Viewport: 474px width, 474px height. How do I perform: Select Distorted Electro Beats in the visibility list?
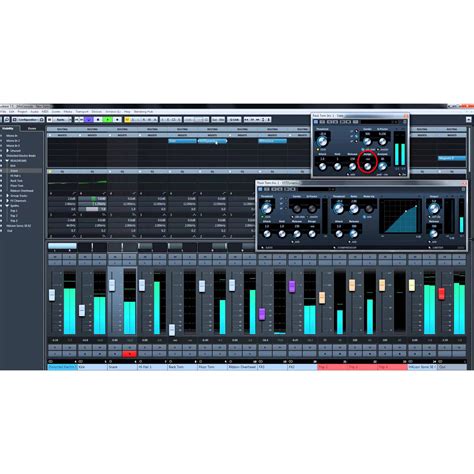click(x=21, y=156)
